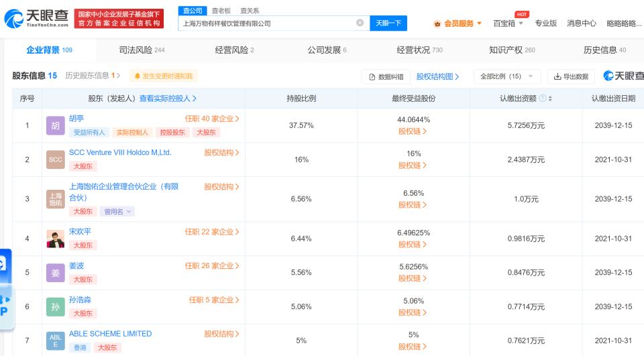
Task: Run search with 天眼一下 button
Action: [388, 23]
